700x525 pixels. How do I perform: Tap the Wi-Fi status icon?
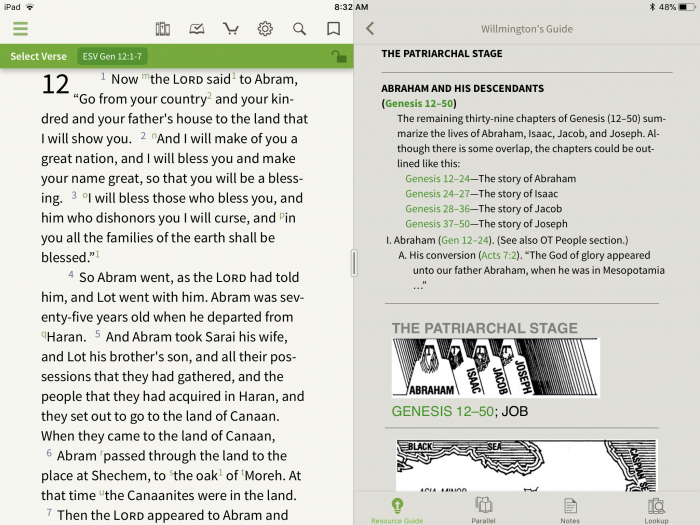[30, 7]
